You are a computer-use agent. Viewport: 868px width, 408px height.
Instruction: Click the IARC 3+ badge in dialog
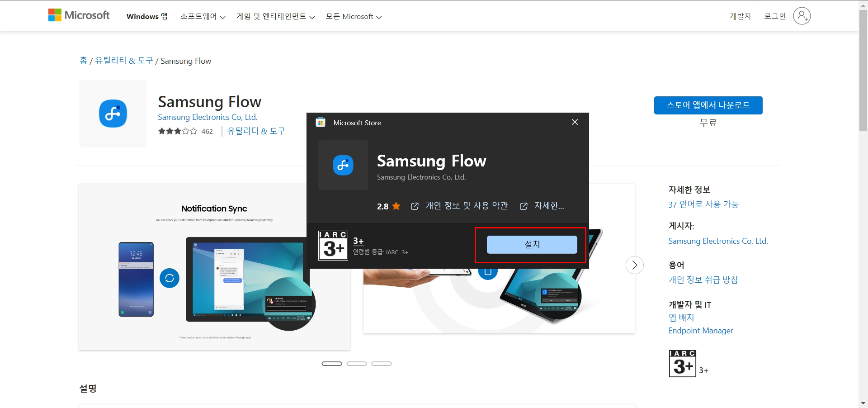(x=333, y=246)
